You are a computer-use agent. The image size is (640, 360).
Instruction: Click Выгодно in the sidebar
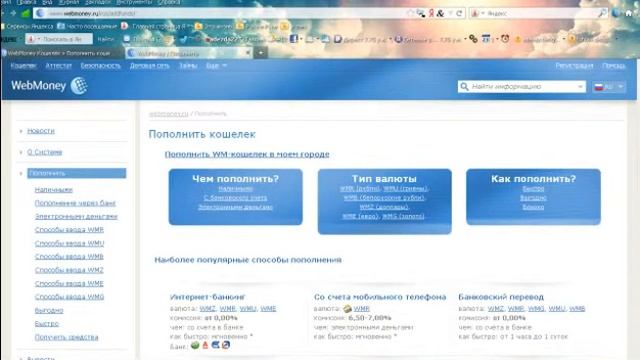[49, 311]
